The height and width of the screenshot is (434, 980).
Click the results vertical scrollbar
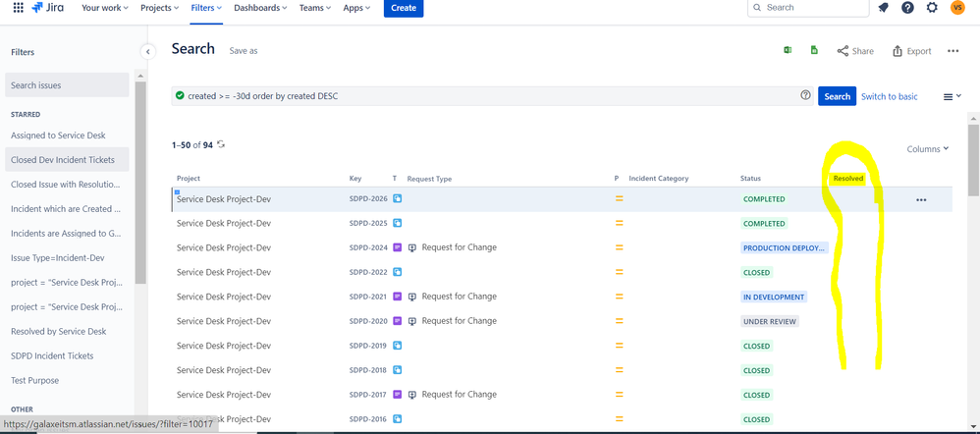[973, 159]
